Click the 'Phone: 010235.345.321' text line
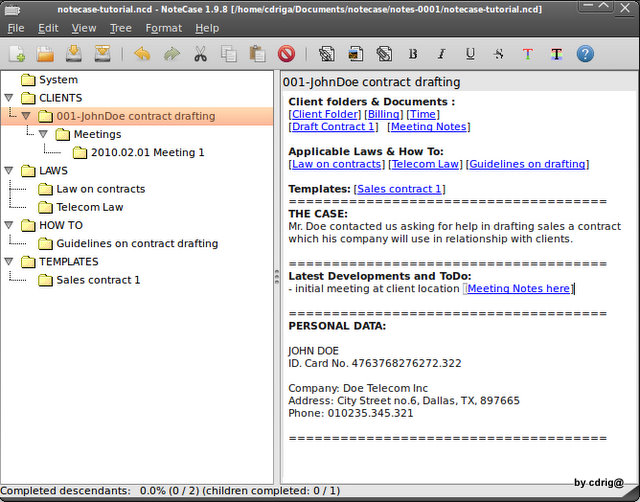640x502 pixels. [351, 413]
